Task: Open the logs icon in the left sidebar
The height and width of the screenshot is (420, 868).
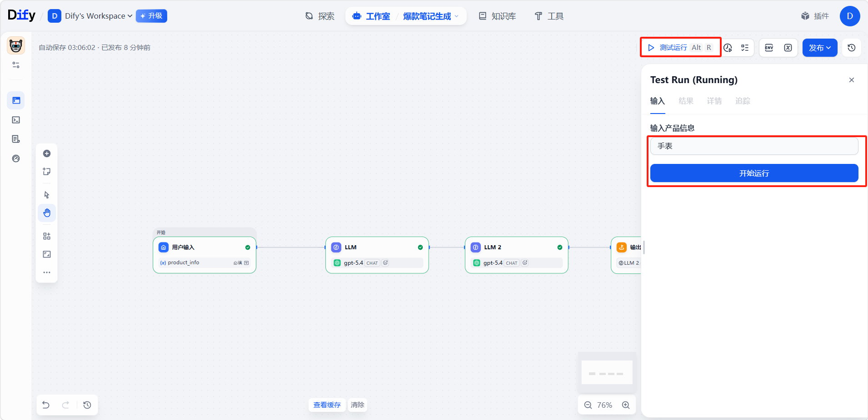Action: [16, 139]
